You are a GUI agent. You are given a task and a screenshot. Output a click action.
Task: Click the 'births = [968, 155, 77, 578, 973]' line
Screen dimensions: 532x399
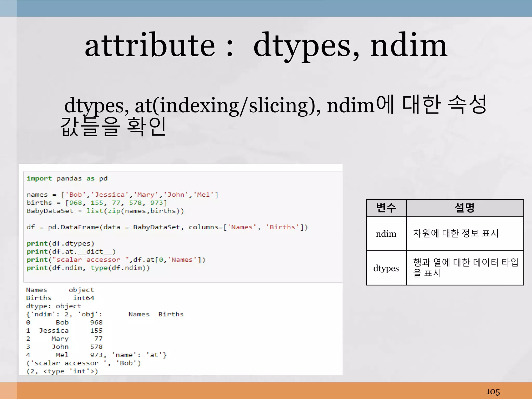tap(97, 203)
